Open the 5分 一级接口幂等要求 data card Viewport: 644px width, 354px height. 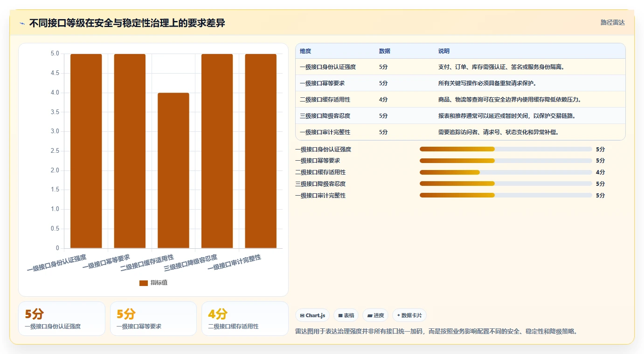pyautogui.click(x=153, y=319)
